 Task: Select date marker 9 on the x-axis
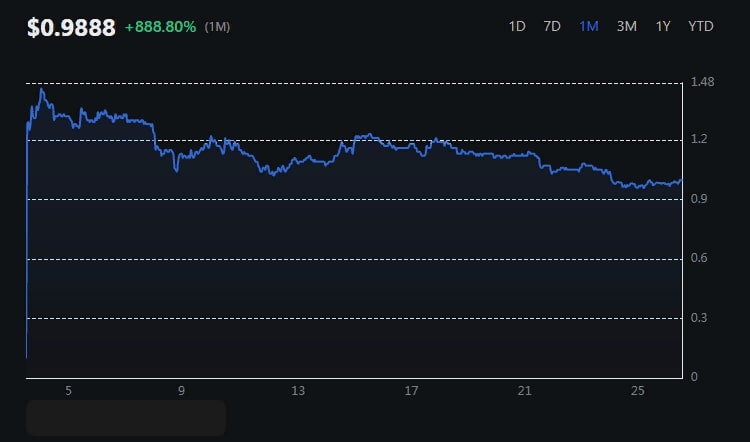[181, 391]
